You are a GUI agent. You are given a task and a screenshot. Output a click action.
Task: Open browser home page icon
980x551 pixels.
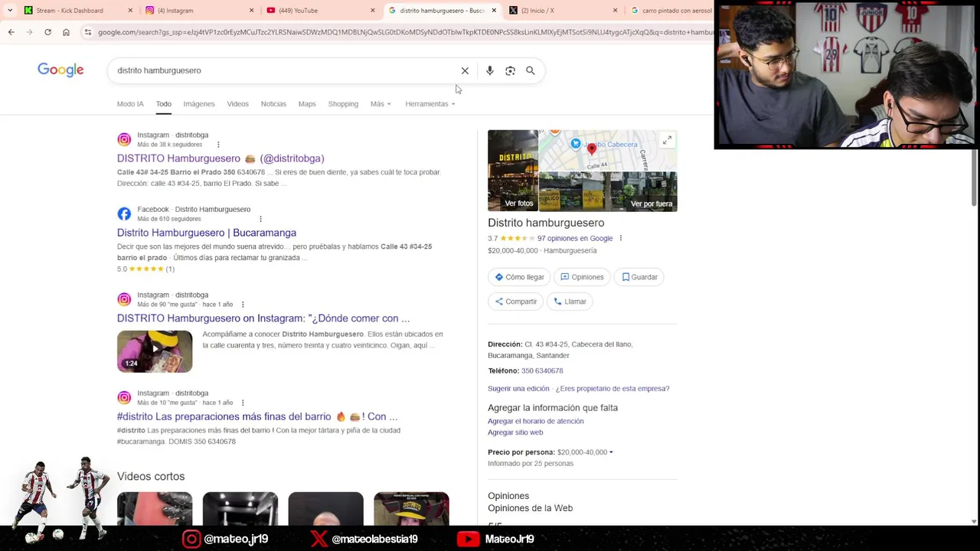pos(66,32)
